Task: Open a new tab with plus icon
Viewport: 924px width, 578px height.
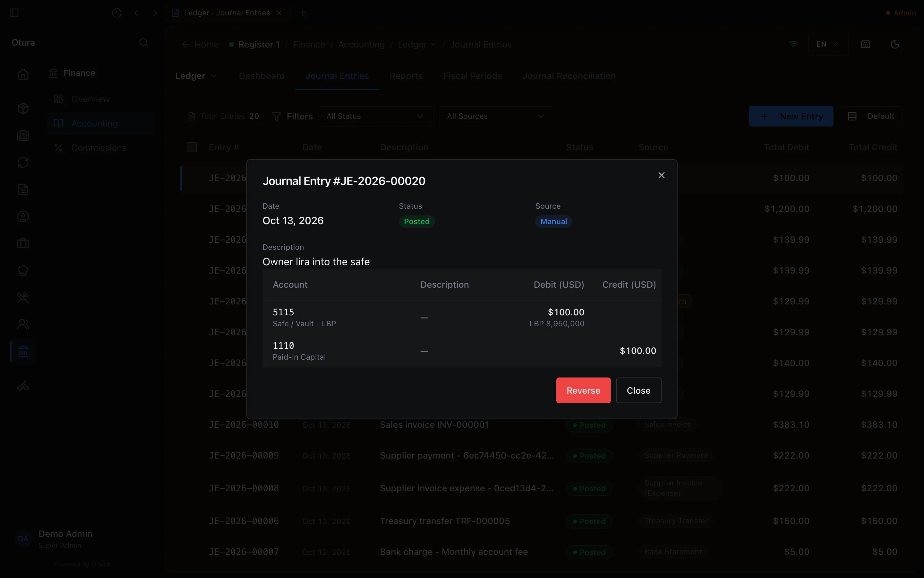Action: [303, 13]
